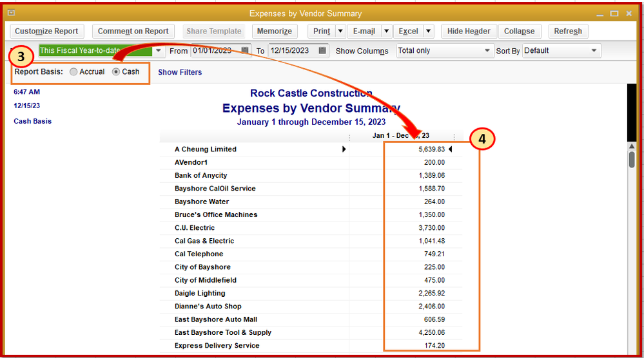Click the Collapse button
The image size is (644, 358).
click(519, 31)
